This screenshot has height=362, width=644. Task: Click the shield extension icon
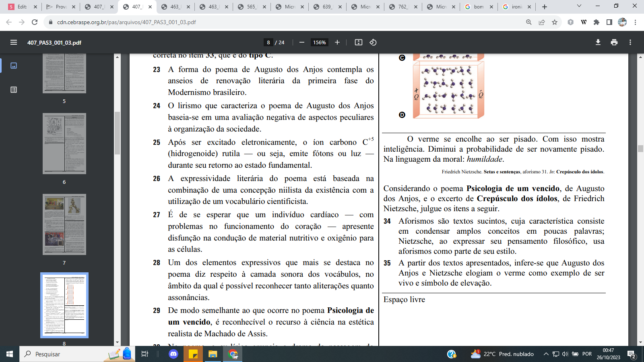570,22
